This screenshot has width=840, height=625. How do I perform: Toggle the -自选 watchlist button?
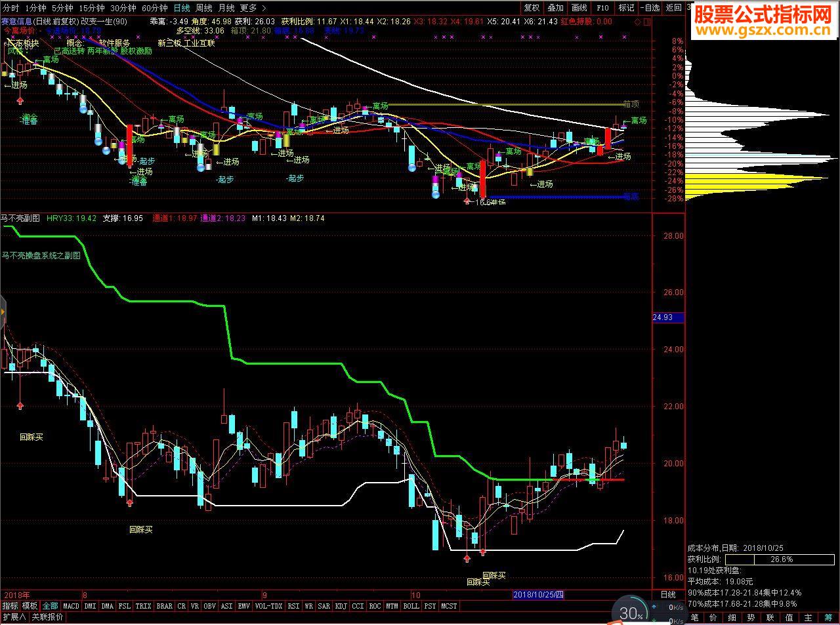pyautogui.click(x=649, y=8)
